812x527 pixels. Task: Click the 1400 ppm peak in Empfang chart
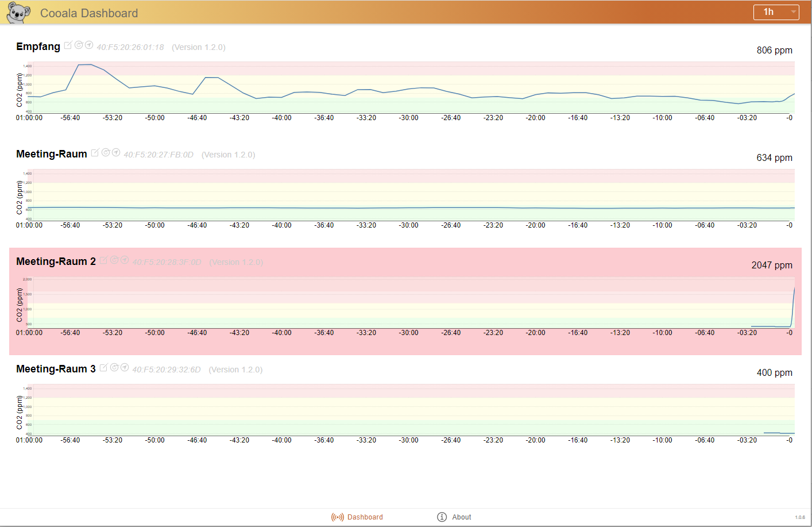pos(85,65)
